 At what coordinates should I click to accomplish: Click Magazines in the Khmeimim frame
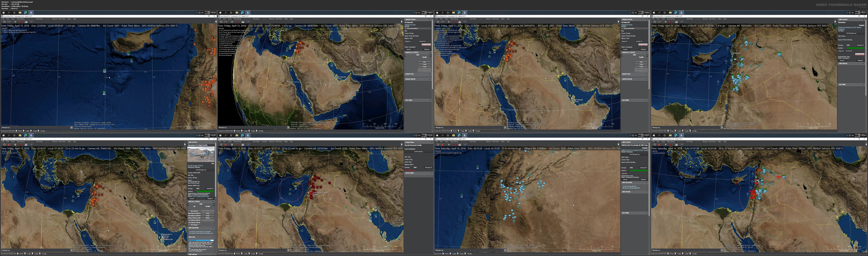pos(841,51)
